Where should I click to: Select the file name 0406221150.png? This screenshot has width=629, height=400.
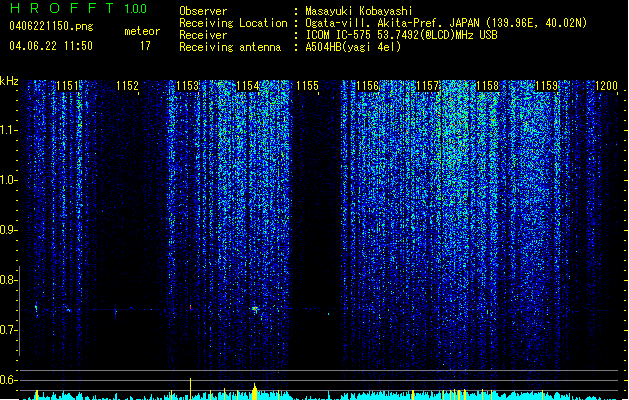coord(51,26)
